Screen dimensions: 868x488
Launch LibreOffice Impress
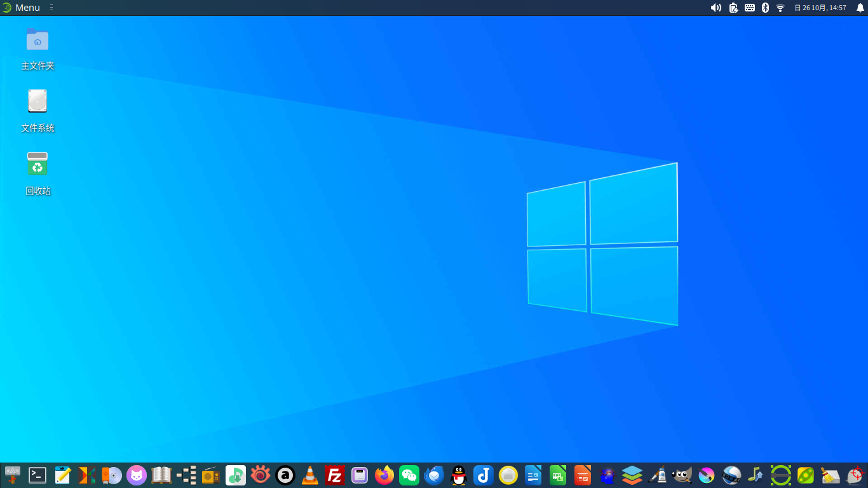tap(583, 475)
